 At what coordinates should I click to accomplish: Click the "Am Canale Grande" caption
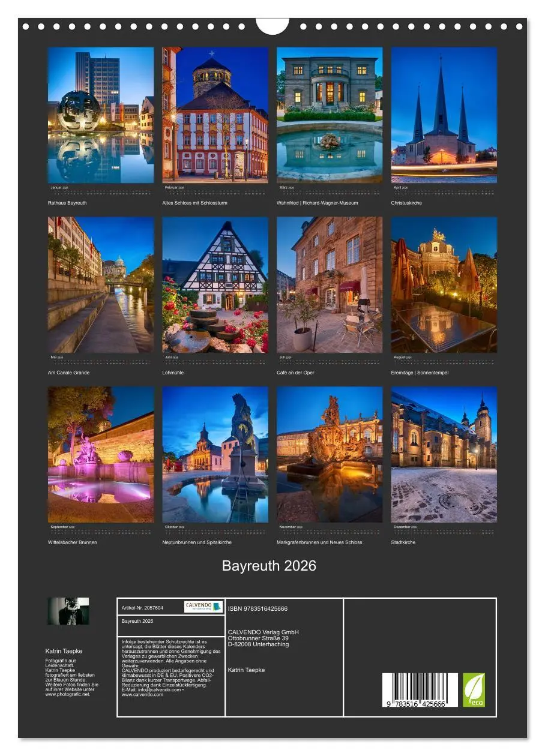click(x=68, y=373)
